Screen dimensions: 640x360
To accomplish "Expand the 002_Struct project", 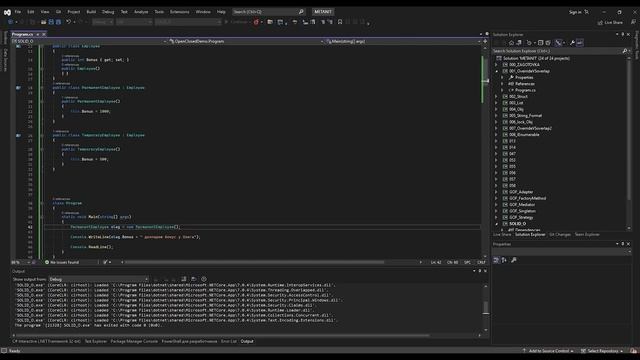I will click(497, 97).
